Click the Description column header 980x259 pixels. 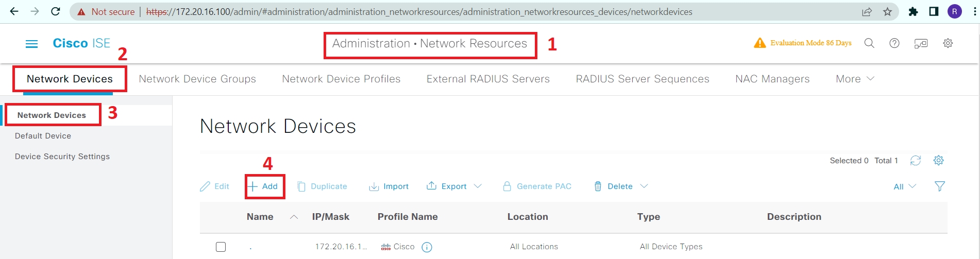[794, 217]
